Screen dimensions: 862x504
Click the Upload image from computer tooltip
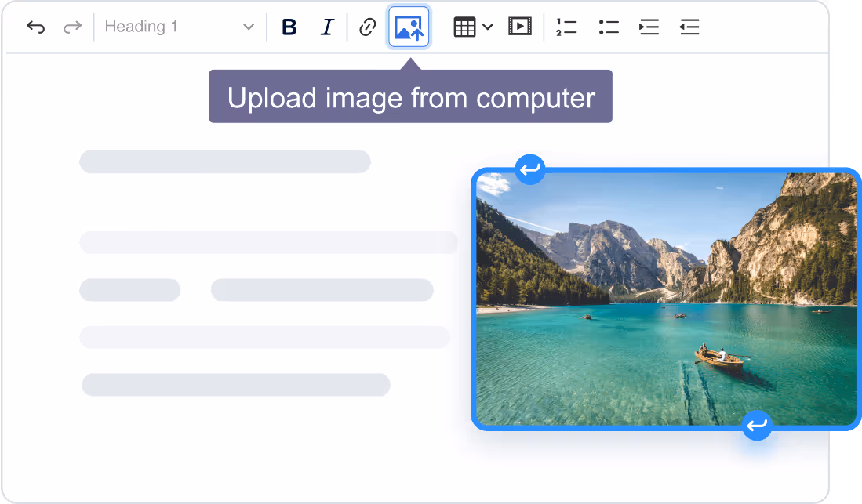pos(410,98)
